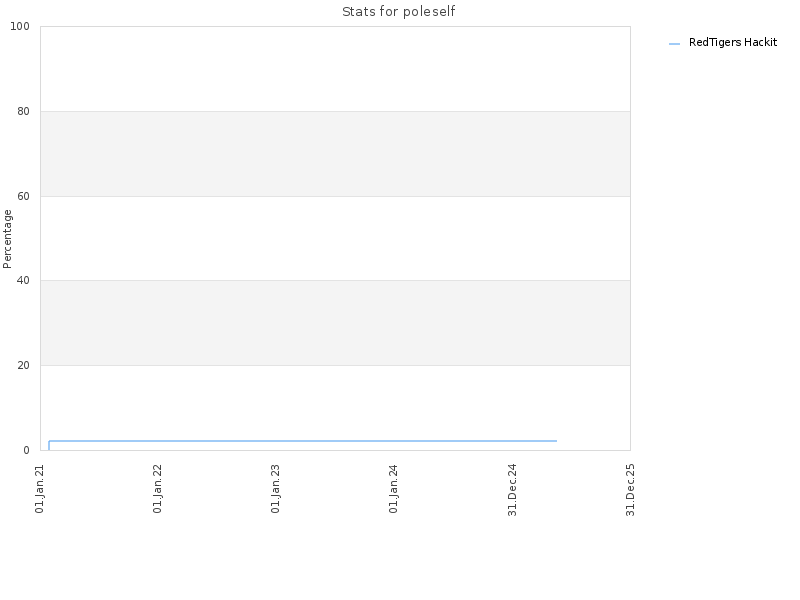Screen dimensions: 800x600
Task: Click the 01.Jan.22 x-axis label
Action: 158,489
